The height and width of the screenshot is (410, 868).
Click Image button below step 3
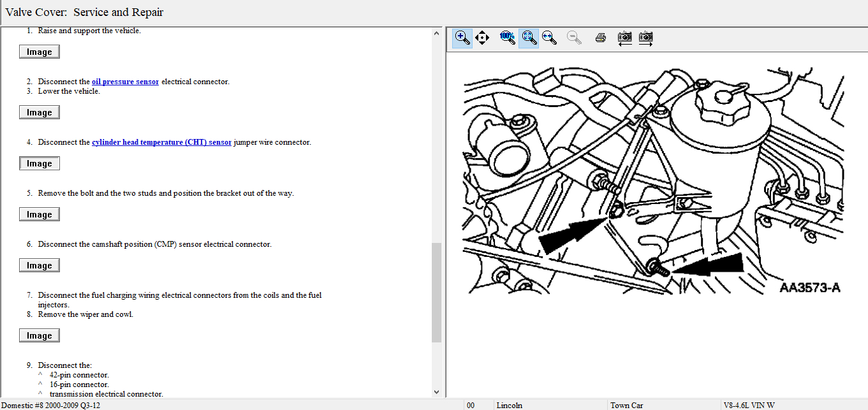coord(40,113)
